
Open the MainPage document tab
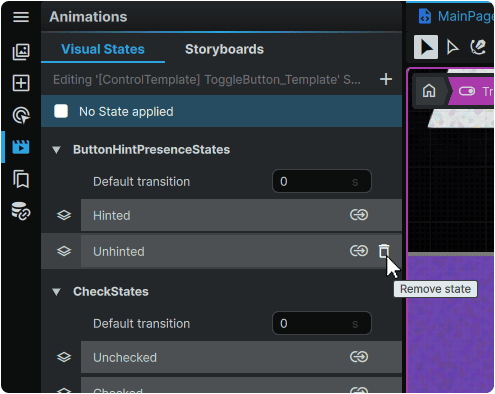[x=455, y=16]
